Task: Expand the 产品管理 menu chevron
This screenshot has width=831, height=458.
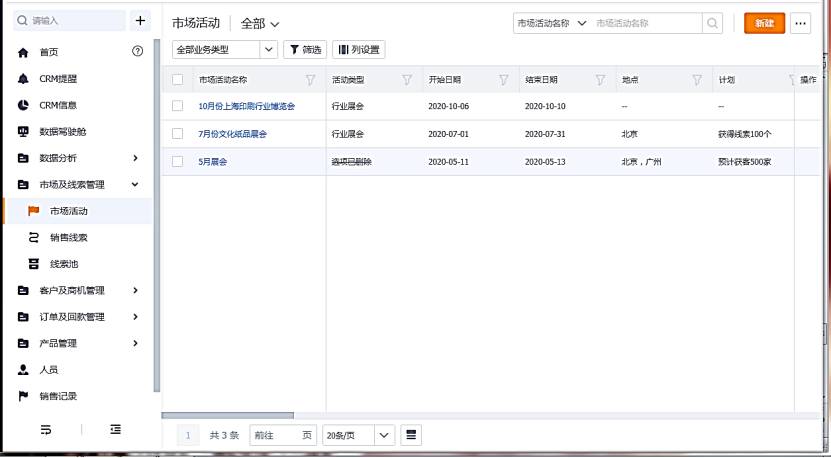Action: click(135, 344)
